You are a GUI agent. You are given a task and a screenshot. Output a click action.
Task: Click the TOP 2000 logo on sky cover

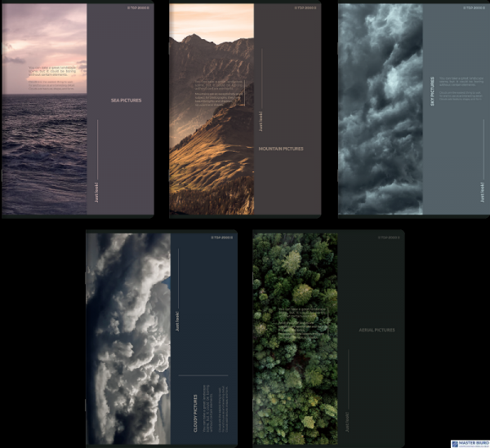tap(474, 8)
